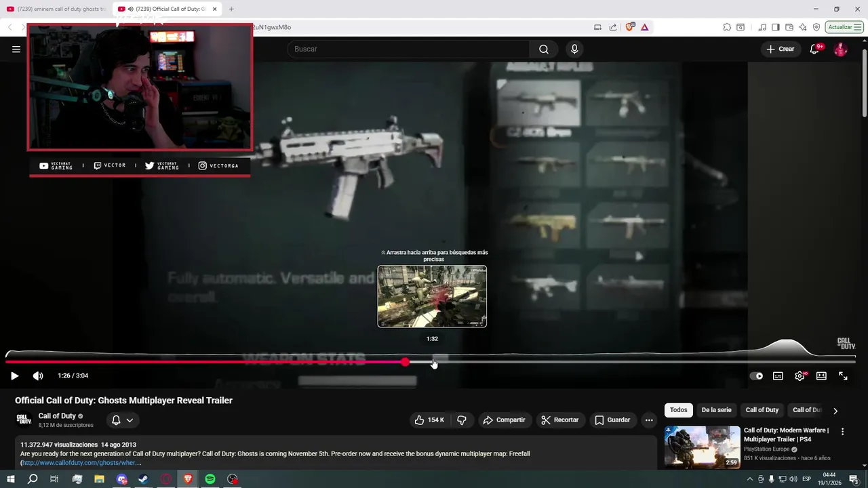Open the video settings gear
The image size is (868, 488).
point(800,375)
